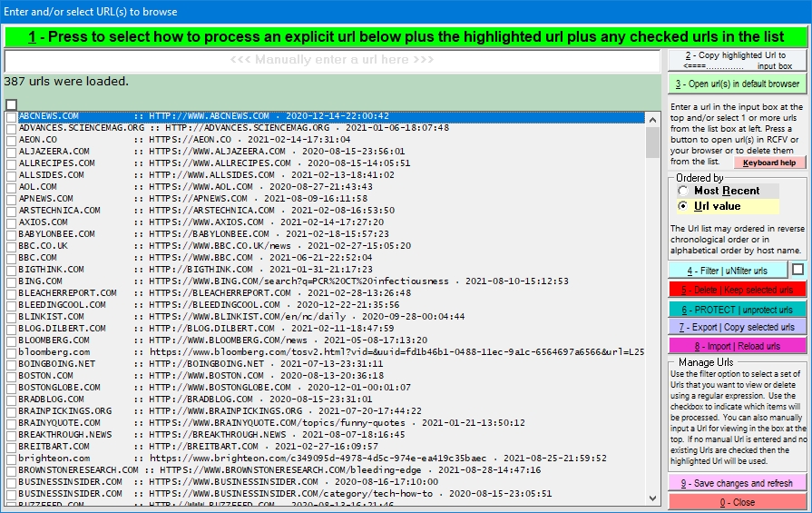Click '4 - Filter | uNfilter urls'
Screen dimensions: 812x513
pyautogui.click(x=727, y=271)
